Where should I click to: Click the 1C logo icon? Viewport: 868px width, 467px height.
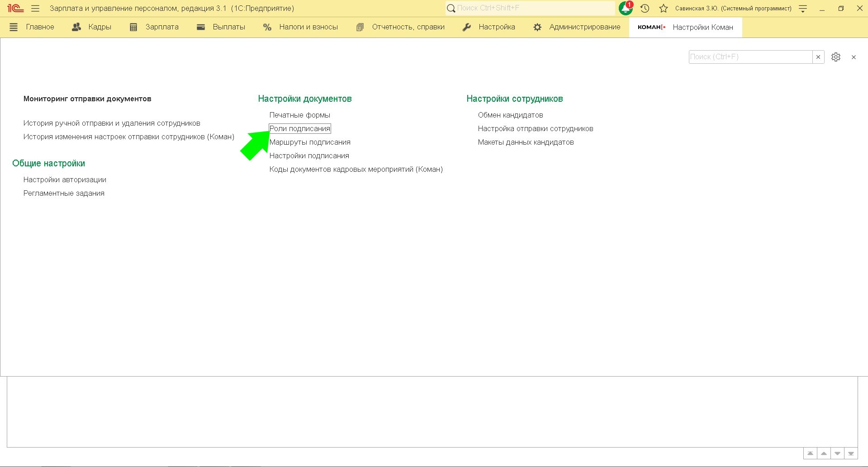point(15,9)
